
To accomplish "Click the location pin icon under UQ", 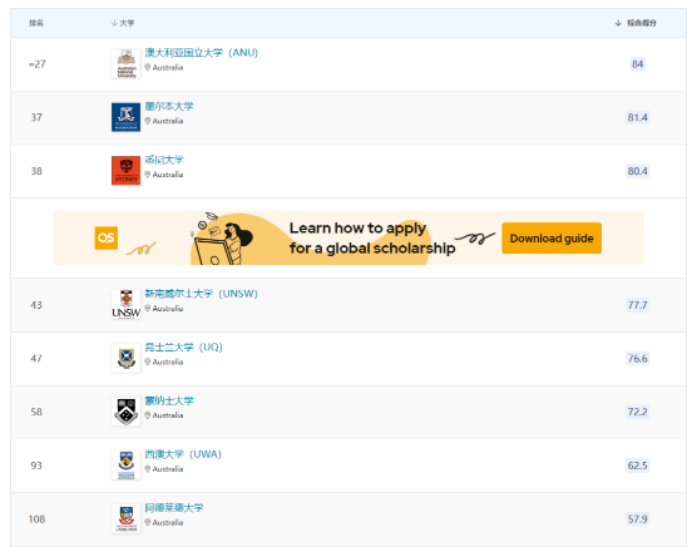I will 147,362.
